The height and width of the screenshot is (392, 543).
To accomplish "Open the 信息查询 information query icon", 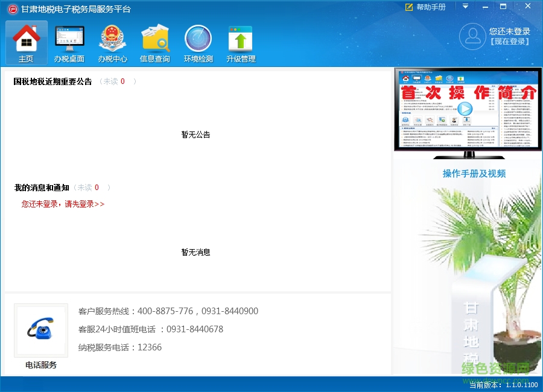I will pos(155,42).
